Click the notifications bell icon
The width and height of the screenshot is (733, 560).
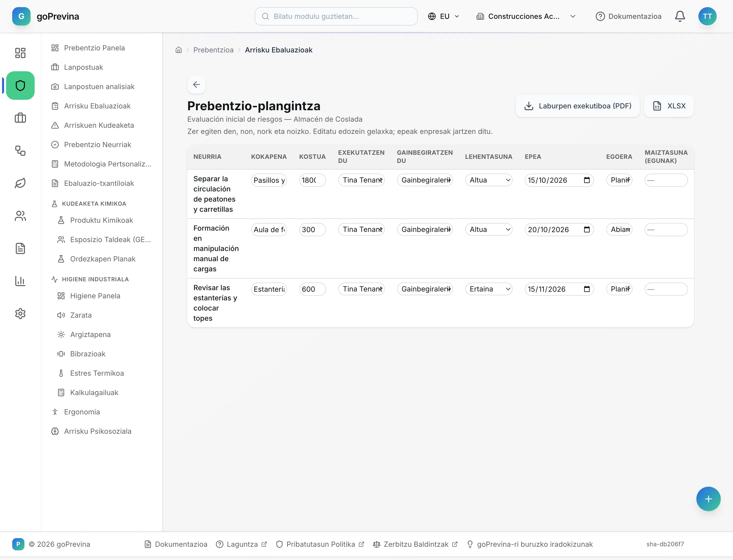click(x=680, y=16)
